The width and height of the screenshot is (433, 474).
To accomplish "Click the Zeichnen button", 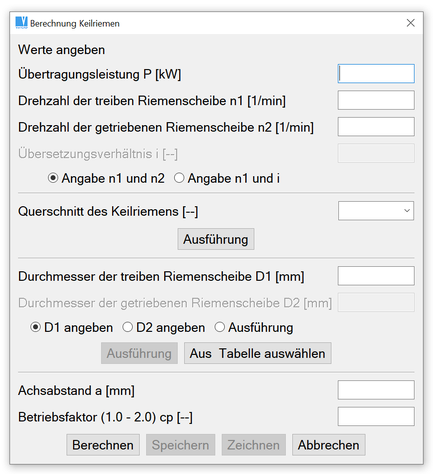I will 253,445.
